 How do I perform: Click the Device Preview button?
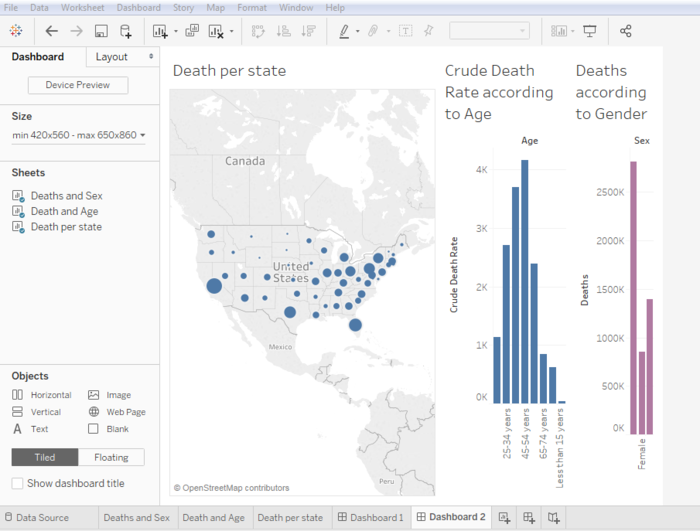click(x=78, y=85)
